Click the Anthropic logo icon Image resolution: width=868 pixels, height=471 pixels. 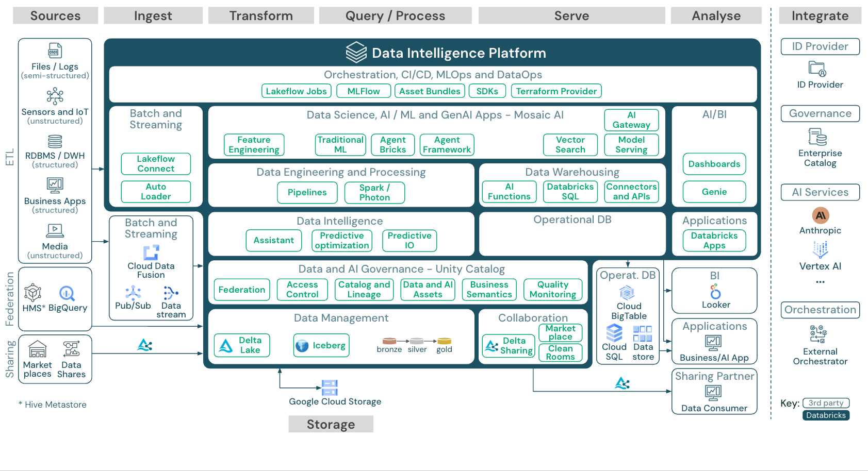[x=820, y=215]
